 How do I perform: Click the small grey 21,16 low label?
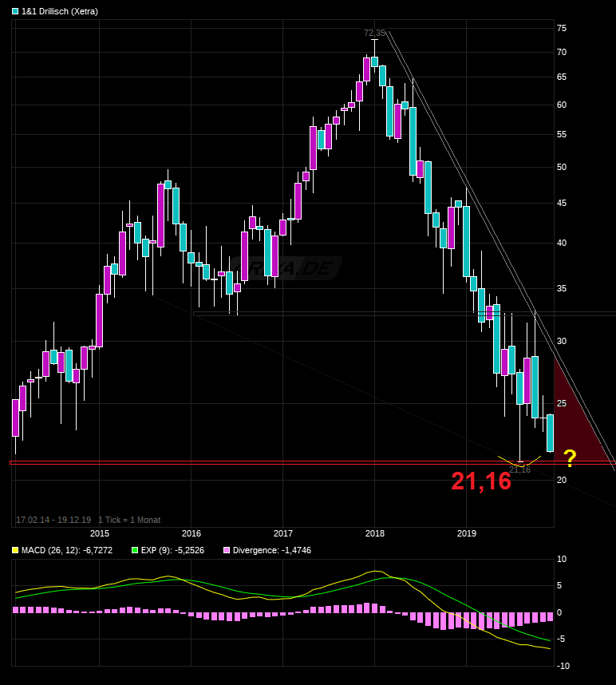[519, 469]
